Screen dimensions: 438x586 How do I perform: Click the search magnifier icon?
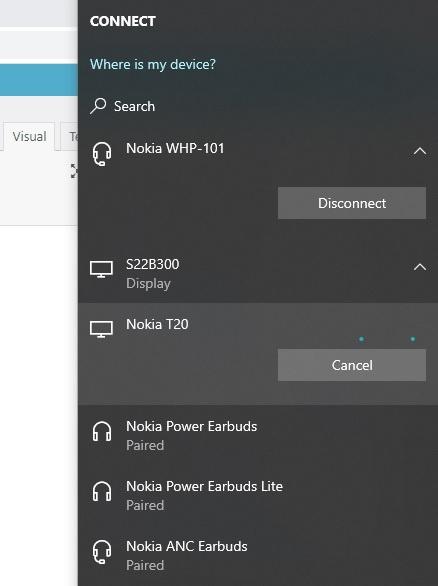(98, 106)
